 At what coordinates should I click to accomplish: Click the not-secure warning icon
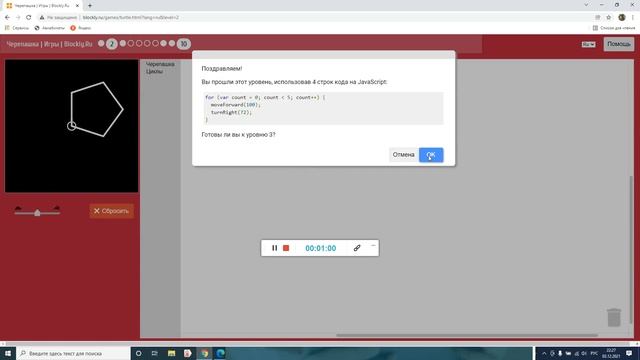[42, 18]
